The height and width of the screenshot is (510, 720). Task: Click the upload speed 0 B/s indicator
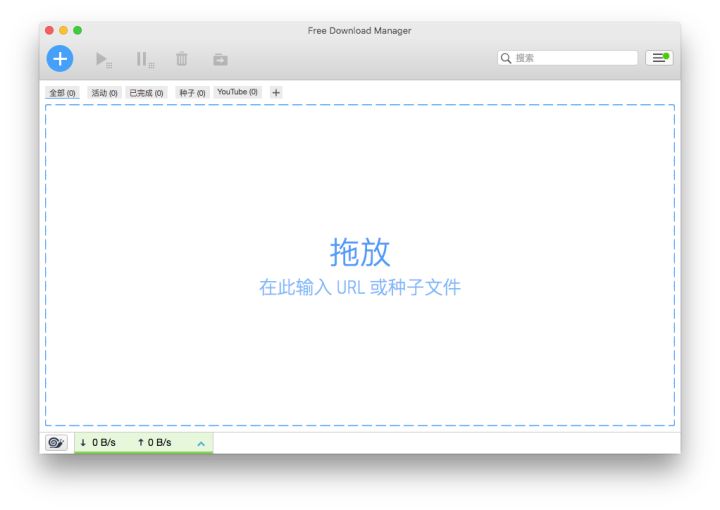(154, 442)
